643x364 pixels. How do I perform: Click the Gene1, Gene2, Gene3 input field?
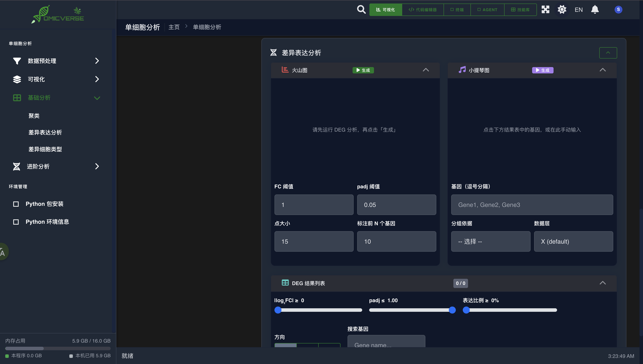532,205
